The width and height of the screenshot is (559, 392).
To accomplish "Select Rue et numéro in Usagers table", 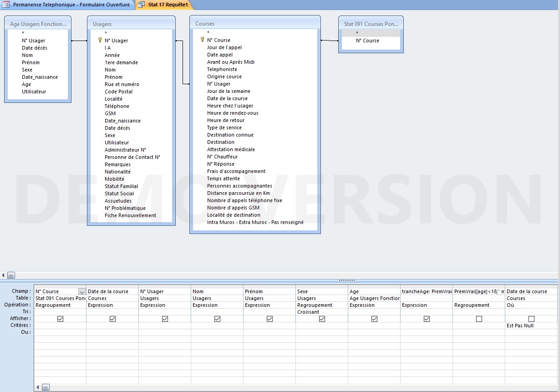I will [122, 84].
